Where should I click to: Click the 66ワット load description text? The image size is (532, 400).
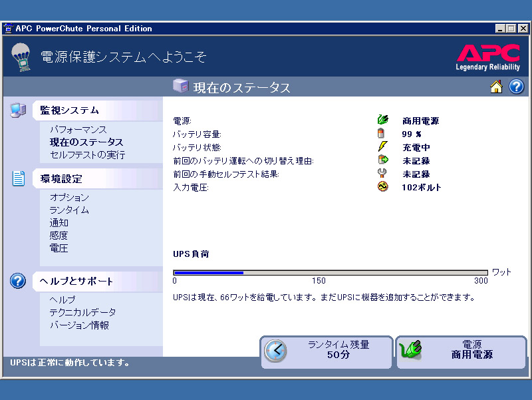point(323,297)
